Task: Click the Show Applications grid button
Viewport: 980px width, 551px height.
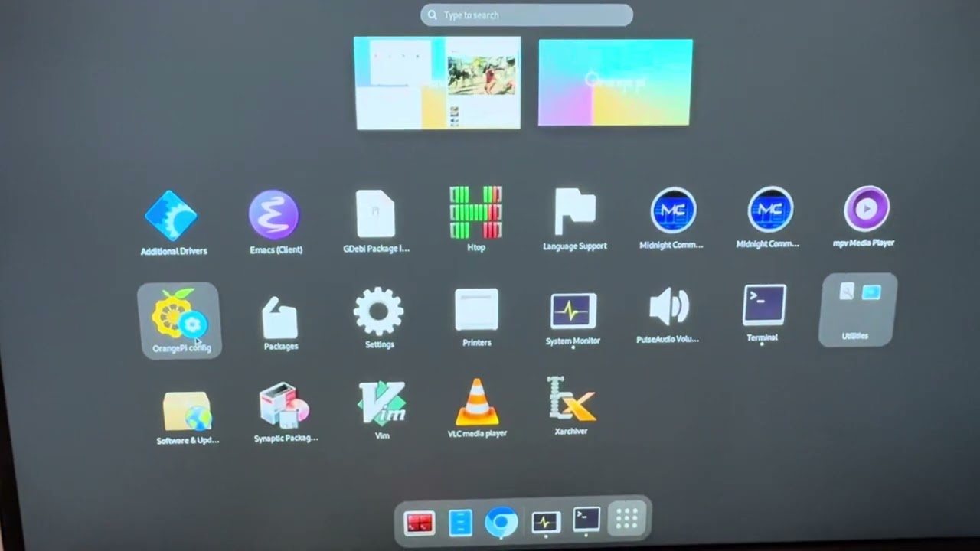Action: pyautogui.click(x=627, y=520)
